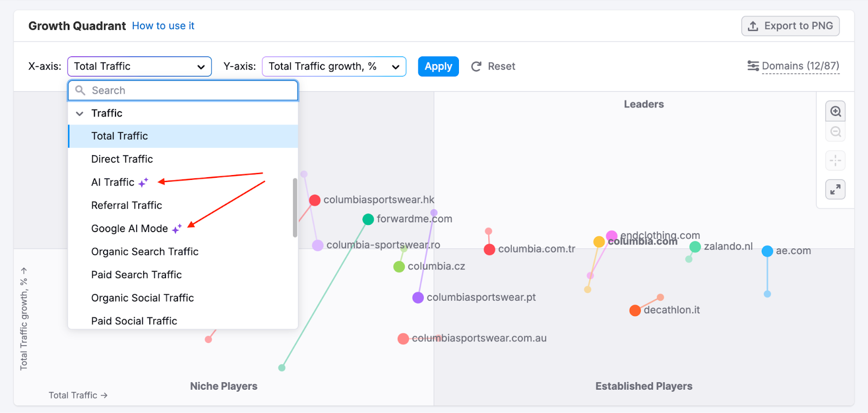Image resolution: width=868 pixels, height=413 pixels.
Task: Click the Domains filter sliders icon
Action: click(753, 66)
